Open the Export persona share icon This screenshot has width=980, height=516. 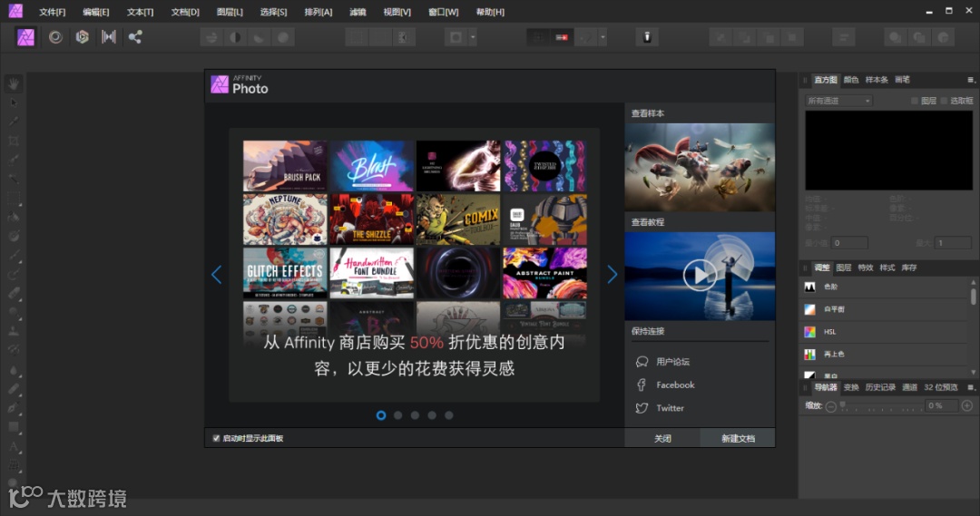(x=135, y=37)
